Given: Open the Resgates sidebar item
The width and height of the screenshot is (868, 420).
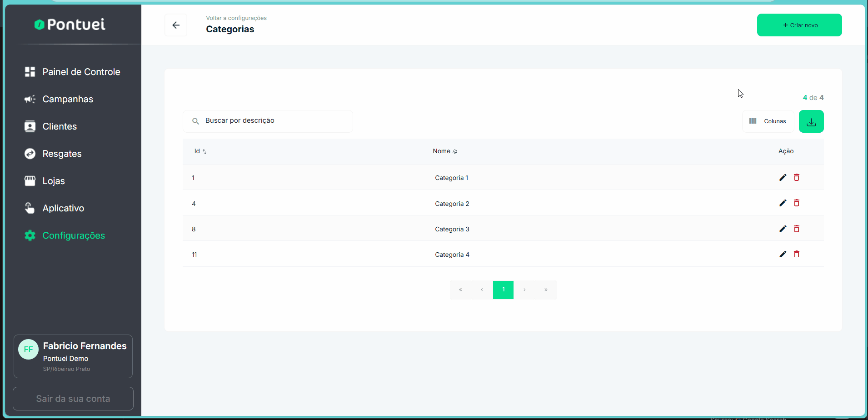Looking at the screenshot, I should [x=62, y=154].
